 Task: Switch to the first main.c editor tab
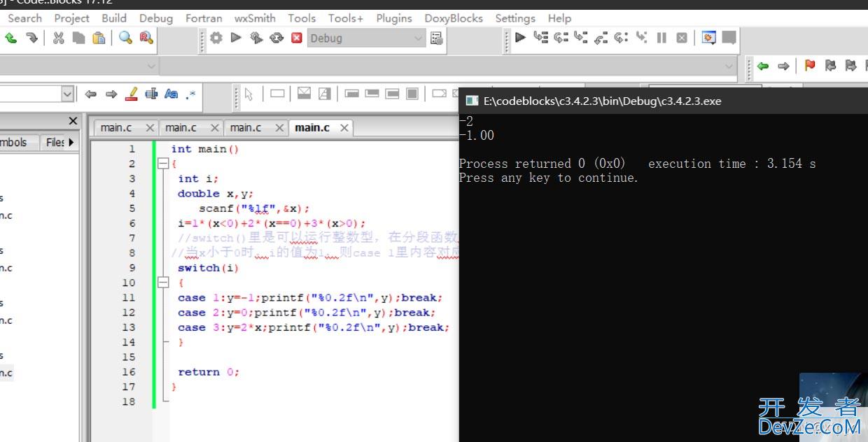[115, 127]
